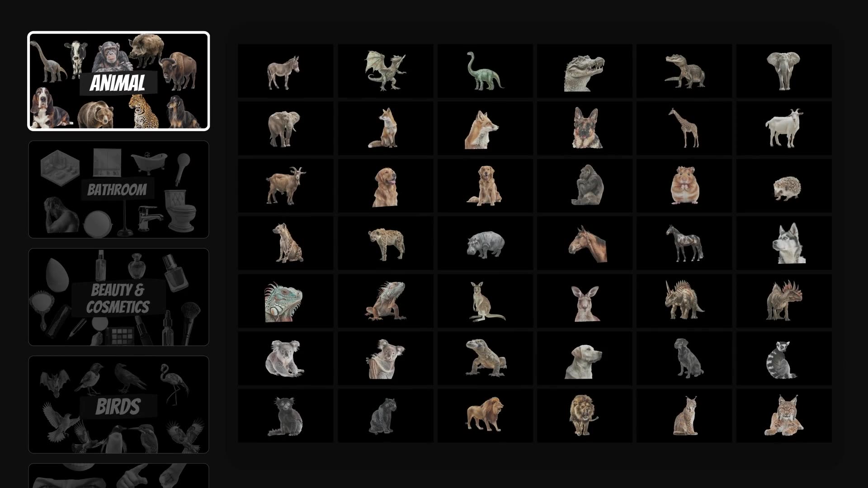Pick the standing kangaroo thumbnail
Image resolution: width=868 pixels, height=488 pixels.
click(x=485, y=301)
